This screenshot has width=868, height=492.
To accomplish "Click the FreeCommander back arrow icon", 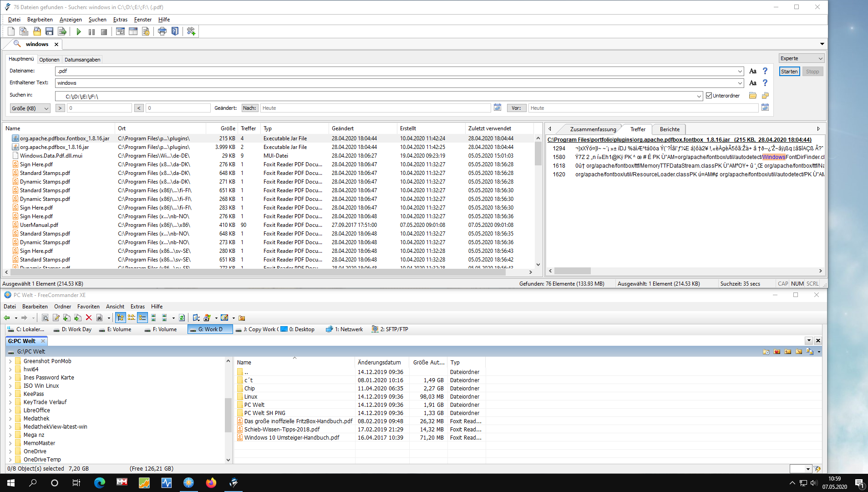I will click(x=7, y=318).
